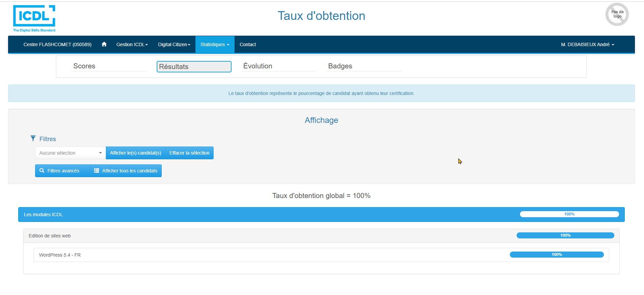Click the 'Pas de logo' placeholder image
This screenshot has width=644, height=295.
(x=617, y=14)
